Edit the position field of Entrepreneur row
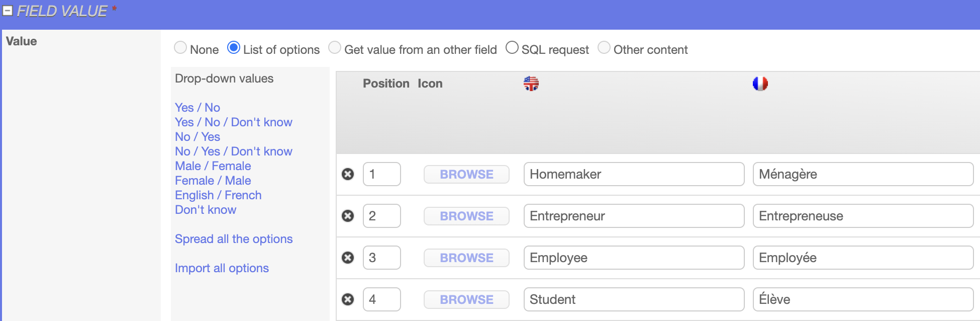 381,216
